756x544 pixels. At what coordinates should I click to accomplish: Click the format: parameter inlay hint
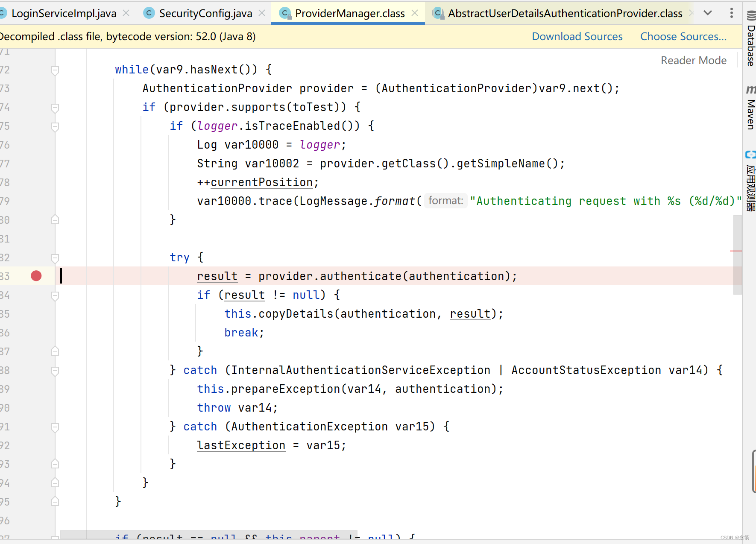445,200
